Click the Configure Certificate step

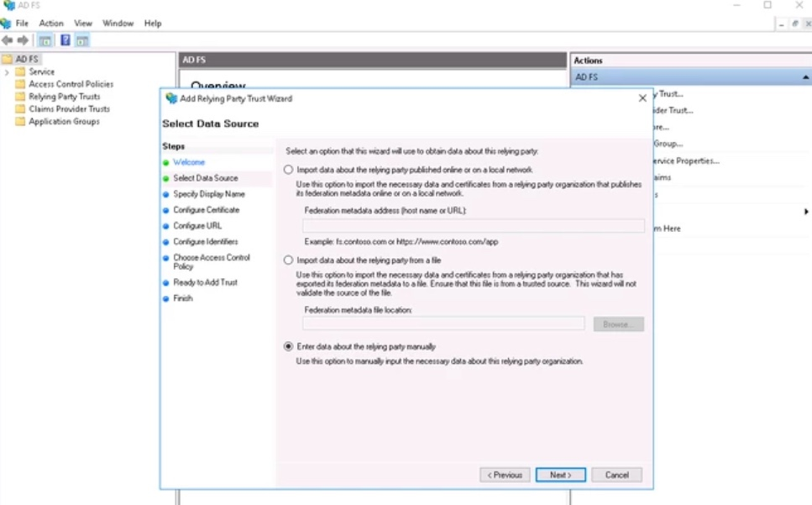206,210
